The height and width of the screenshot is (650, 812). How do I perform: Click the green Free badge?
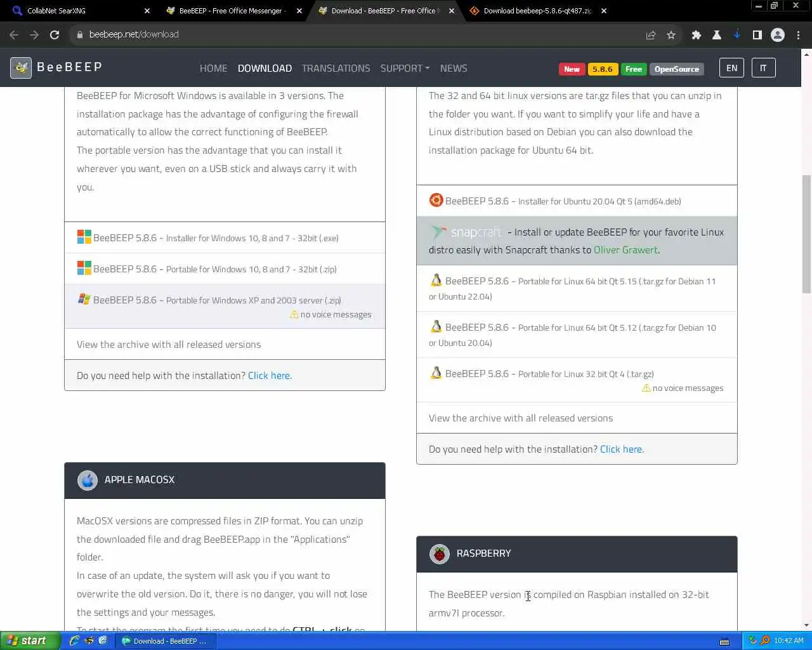tap(633, 69)
